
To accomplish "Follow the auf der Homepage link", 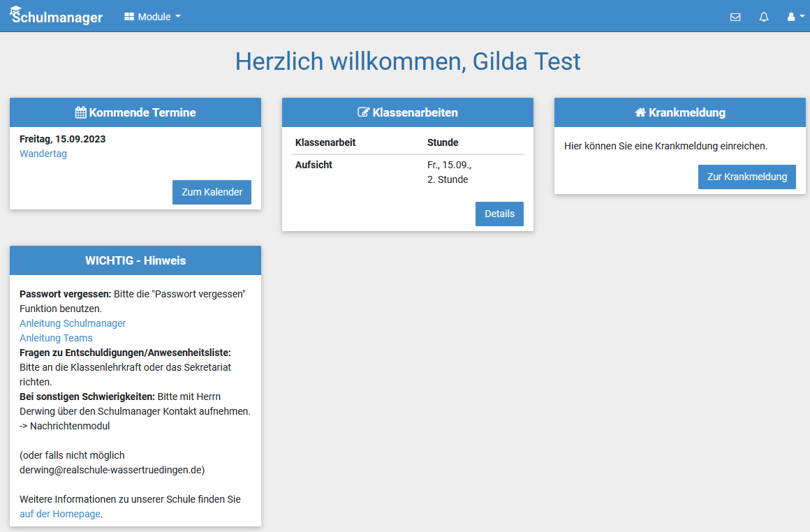I will click(x=60, y=514).
